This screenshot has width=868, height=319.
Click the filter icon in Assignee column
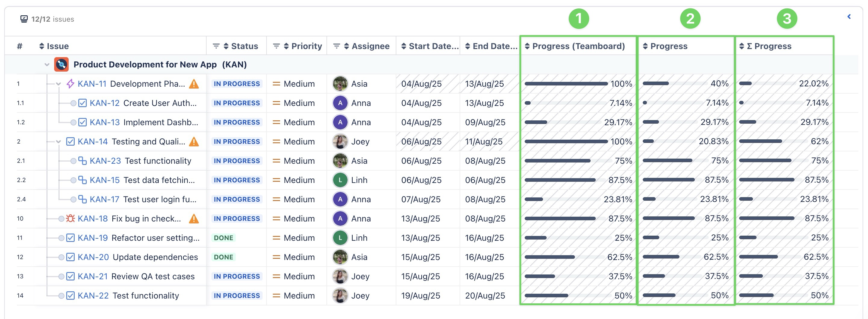tap(336, 46)
